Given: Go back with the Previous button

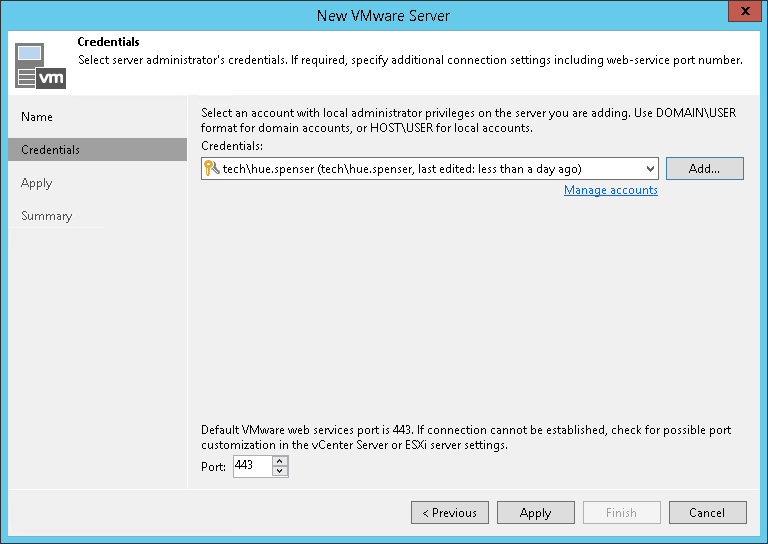Looking at the screenshot, I should coord(449,513).
